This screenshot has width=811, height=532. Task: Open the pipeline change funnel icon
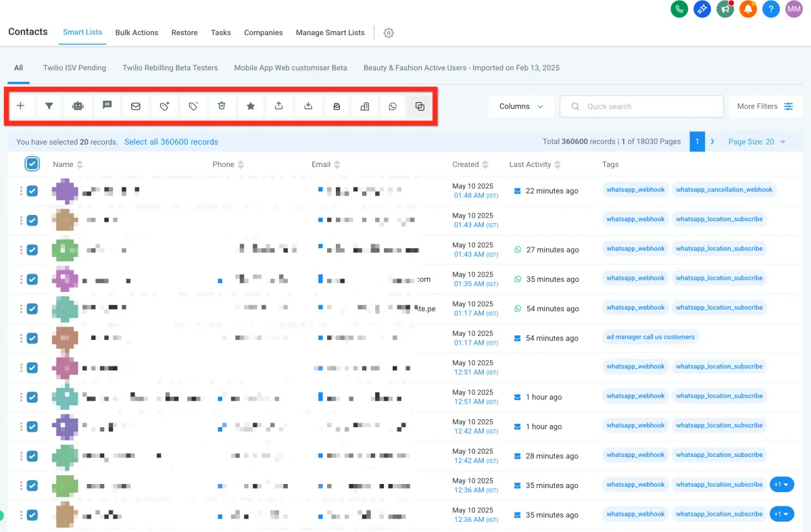pos(49,106)
